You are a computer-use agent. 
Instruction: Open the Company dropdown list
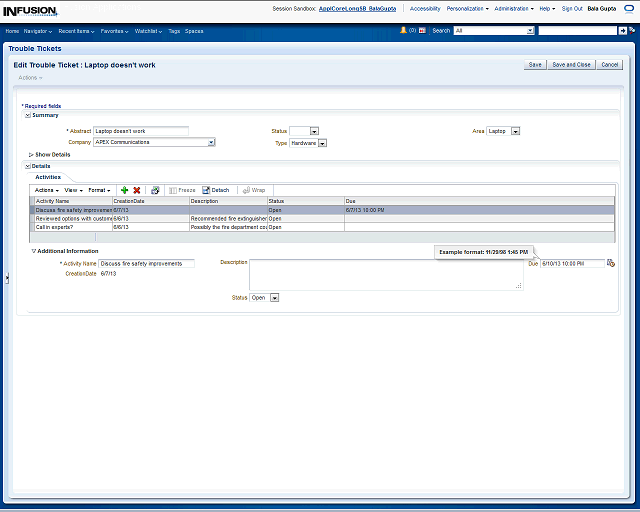(211, 143)
